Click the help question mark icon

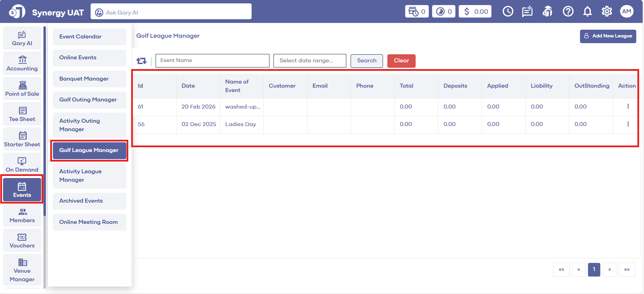click(x=568, y=11)
